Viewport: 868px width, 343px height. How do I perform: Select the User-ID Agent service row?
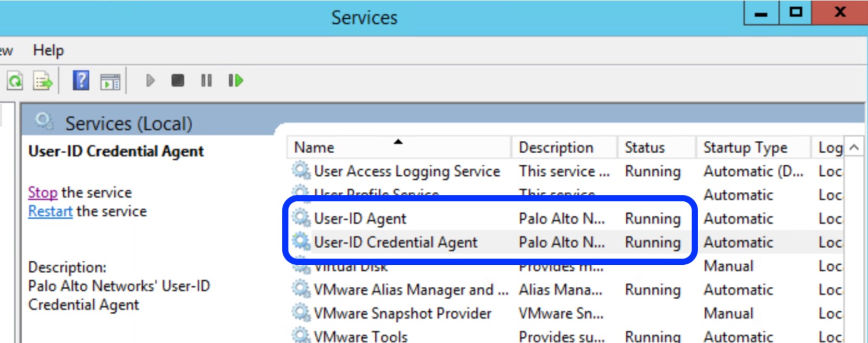[x=360, y=219]
